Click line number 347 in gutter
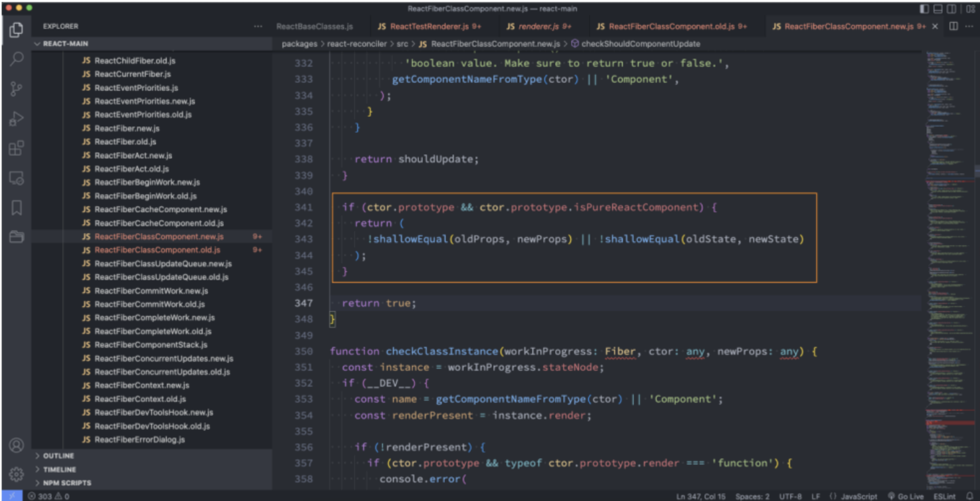980x501 pixels. [x=302, y=303]
